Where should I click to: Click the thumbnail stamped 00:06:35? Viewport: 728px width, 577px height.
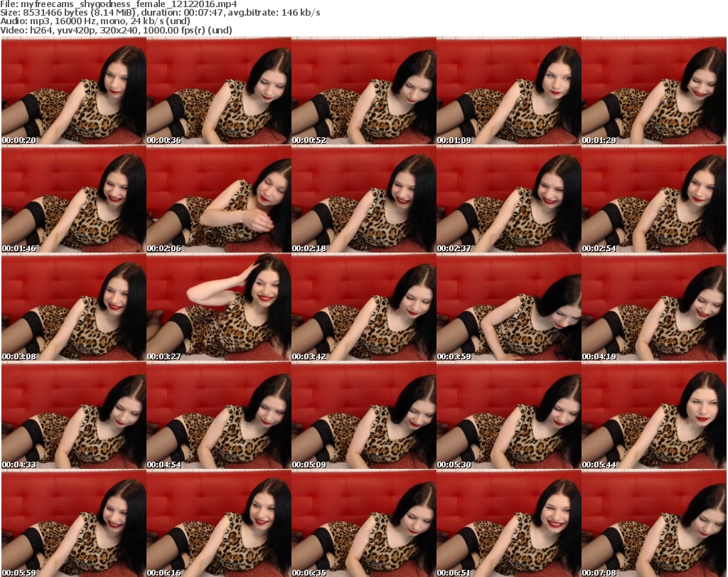(364, 524)
